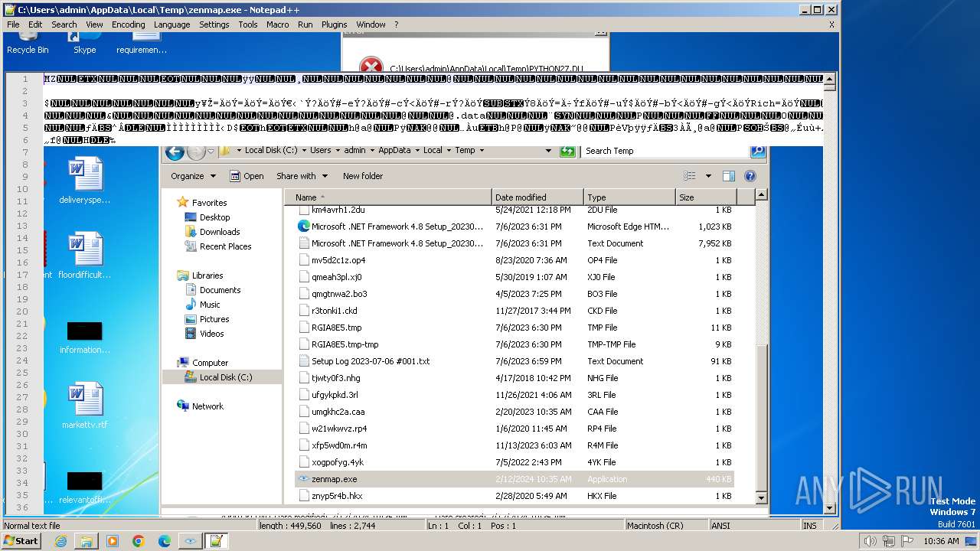
Task: Open the Notepad++ File menu
Action: click(x=13, y=24)
